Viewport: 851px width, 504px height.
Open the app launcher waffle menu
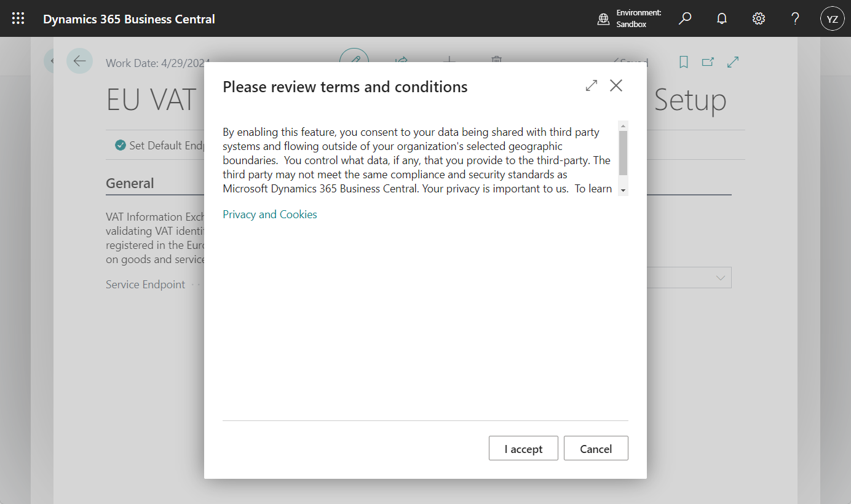18,18
